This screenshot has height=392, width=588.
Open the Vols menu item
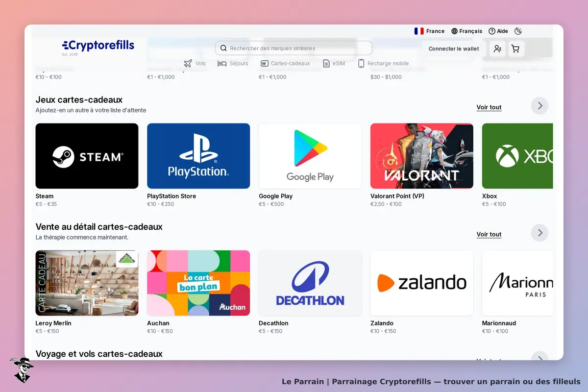point(195,63)
